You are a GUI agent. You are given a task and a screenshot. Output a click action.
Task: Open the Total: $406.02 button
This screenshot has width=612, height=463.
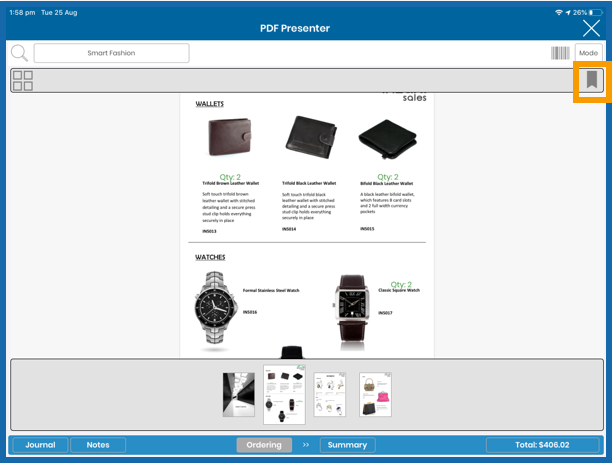[x=542, y=445]
